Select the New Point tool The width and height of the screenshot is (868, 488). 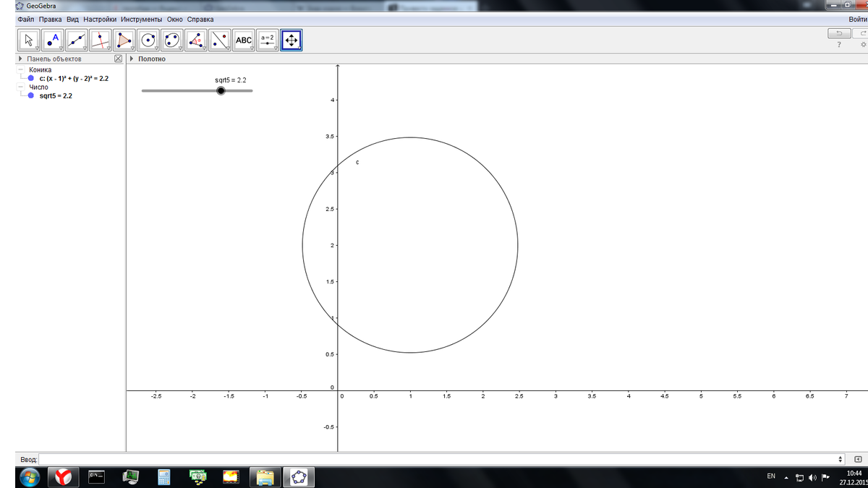[x=53, y=40]
